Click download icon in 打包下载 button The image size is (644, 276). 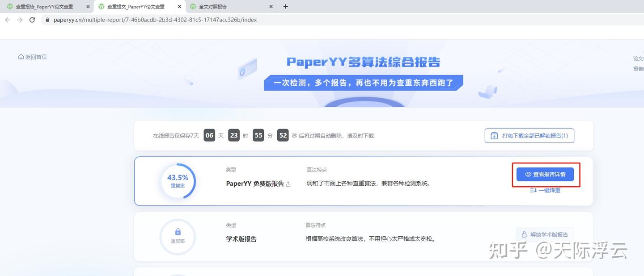coord(494,136)
